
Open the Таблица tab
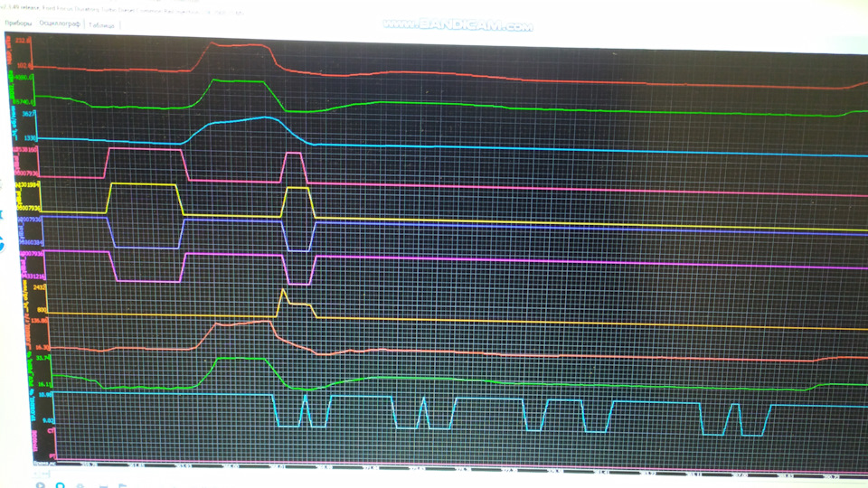(101, 25)
